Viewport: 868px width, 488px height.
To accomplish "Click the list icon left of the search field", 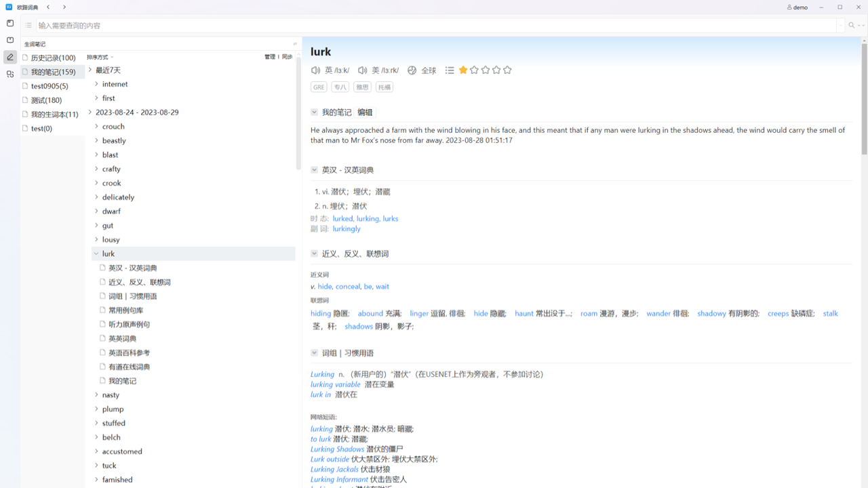I will (28, 25).
